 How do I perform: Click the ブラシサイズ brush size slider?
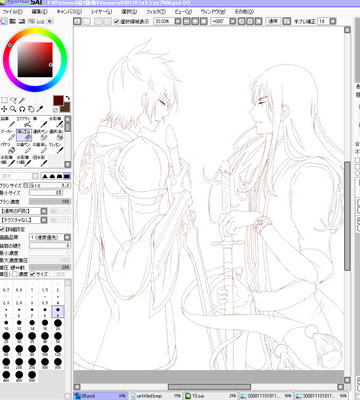(x=50, y=185)
